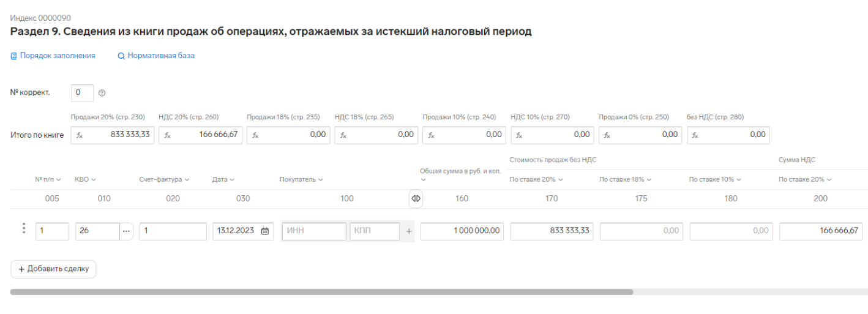The width and height of the screenshot is (868, 314).
Task: Click Общая сумма field with 1 000 000,00
Action: pyautogui.click(x=462, y=231)
